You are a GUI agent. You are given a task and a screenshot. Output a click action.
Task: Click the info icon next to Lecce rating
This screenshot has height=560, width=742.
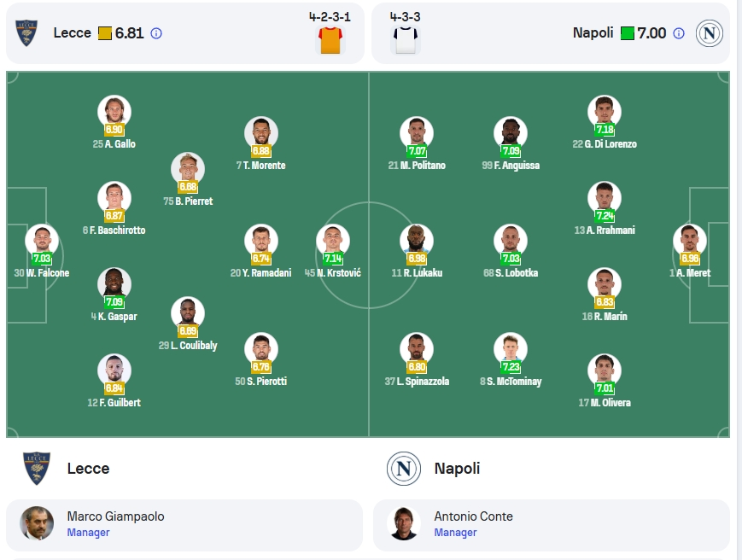(156, 33)
